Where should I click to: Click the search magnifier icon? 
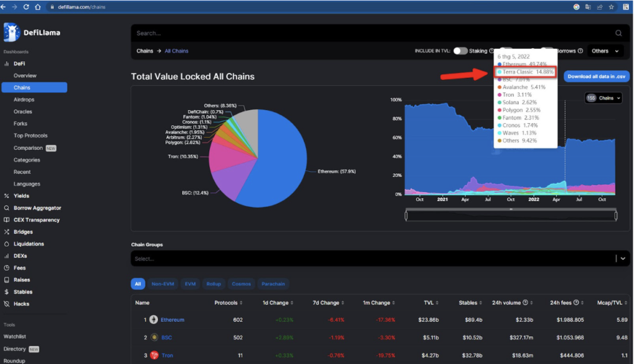619,33
